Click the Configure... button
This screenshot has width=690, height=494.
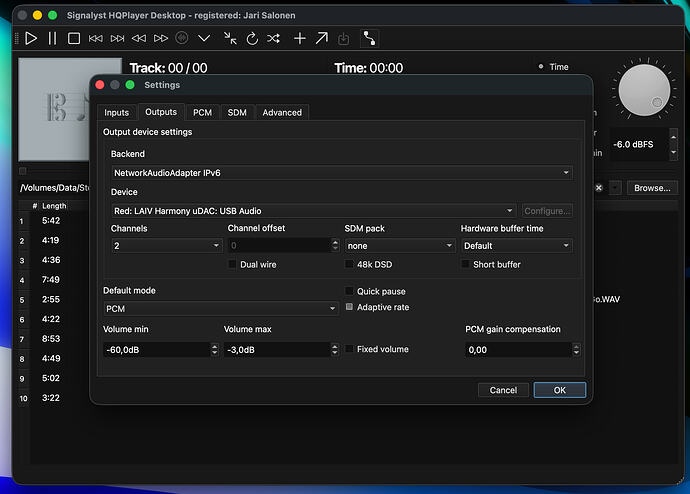(547, 211)
